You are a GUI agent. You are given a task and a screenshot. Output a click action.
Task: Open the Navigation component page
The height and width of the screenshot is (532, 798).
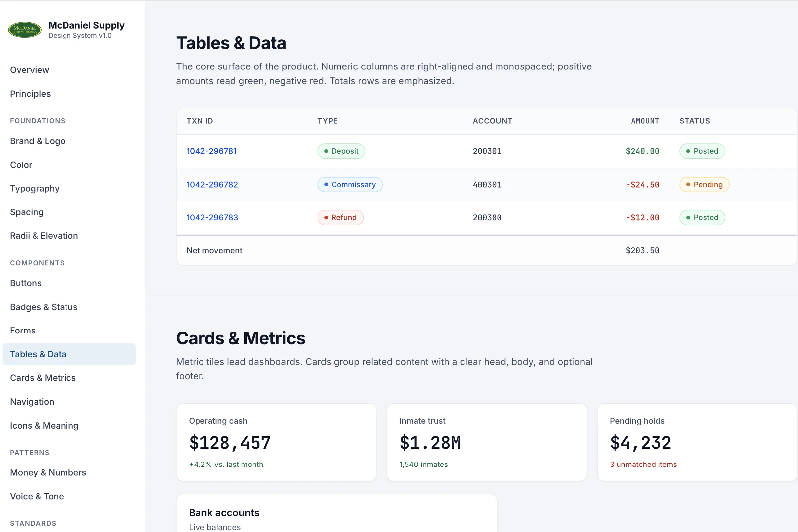point(32,401)
